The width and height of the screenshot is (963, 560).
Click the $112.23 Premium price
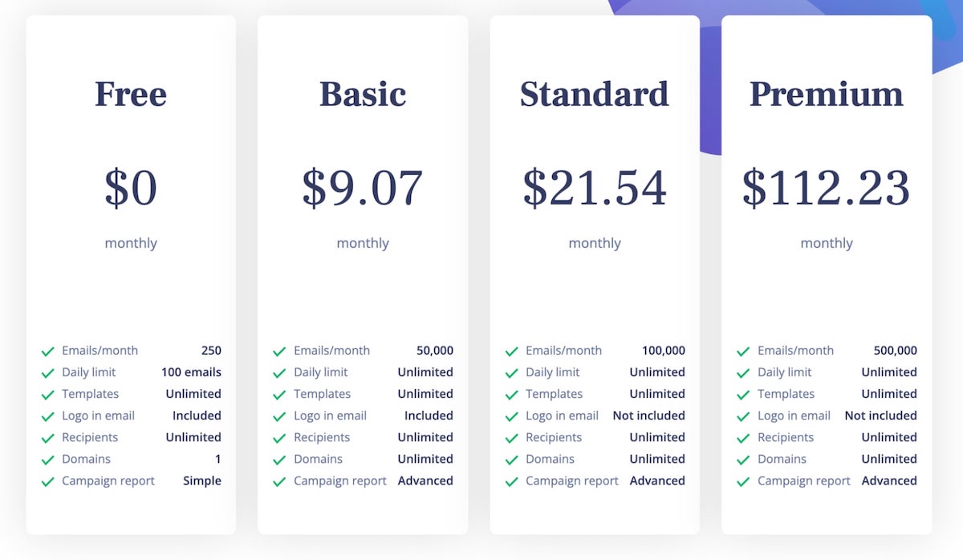pos(826,188)
